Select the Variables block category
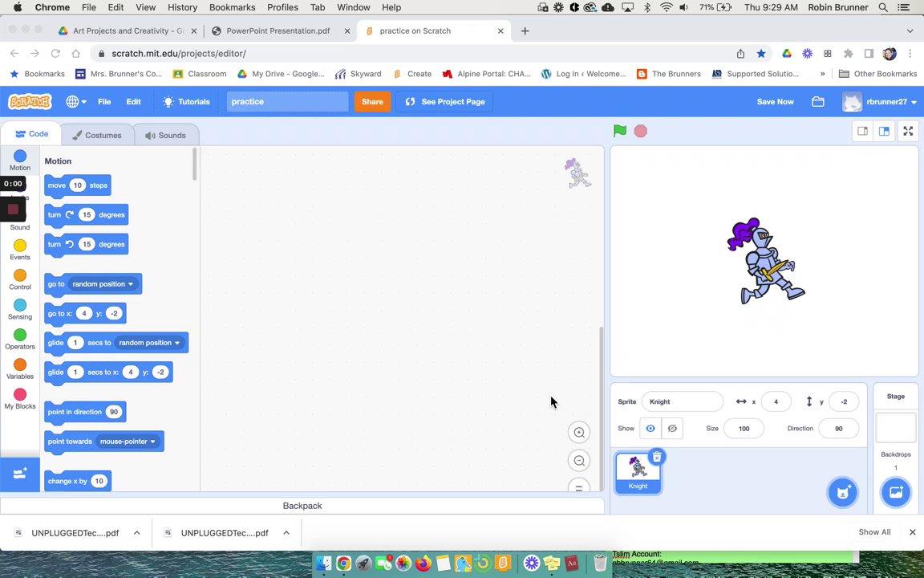This screenshot has height=578, width=924. (20, 368)
